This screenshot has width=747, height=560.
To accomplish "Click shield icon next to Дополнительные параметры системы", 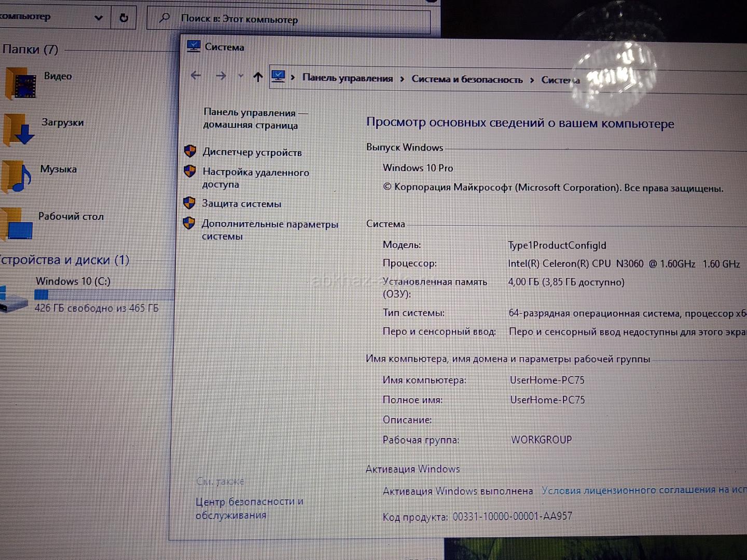I will click(x=189, y=223).
